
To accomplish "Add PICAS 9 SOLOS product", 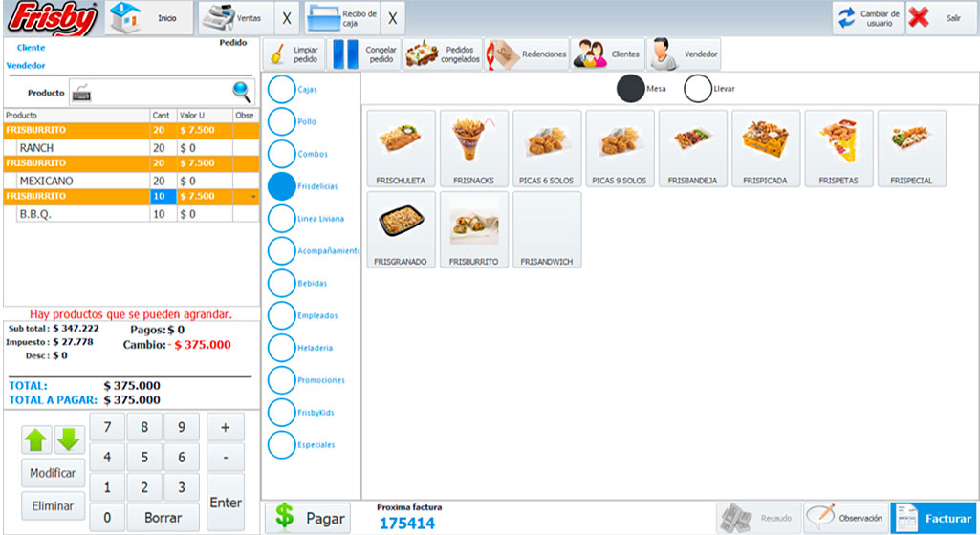I will click(620, 149).
